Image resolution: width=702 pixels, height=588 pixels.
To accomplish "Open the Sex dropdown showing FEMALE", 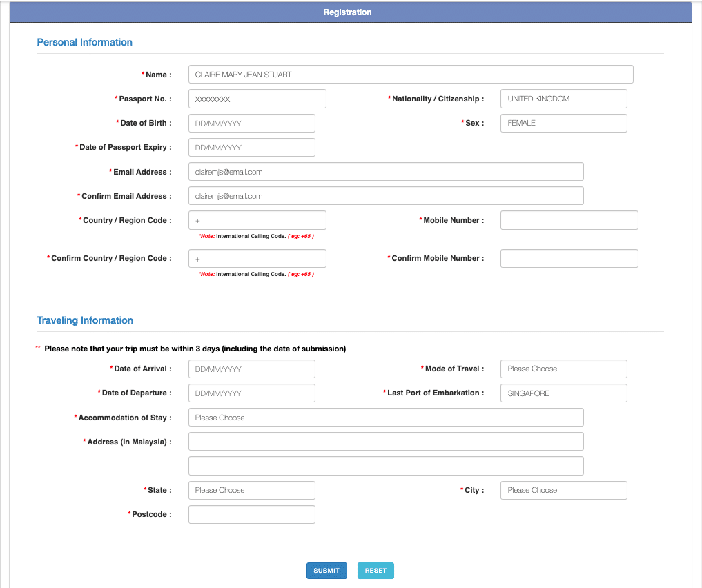I will click(x=563, y=123).
